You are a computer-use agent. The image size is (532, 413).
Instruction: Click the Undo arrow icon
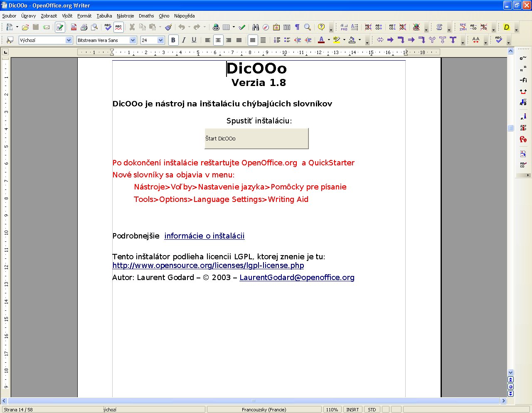click(182, 27)
